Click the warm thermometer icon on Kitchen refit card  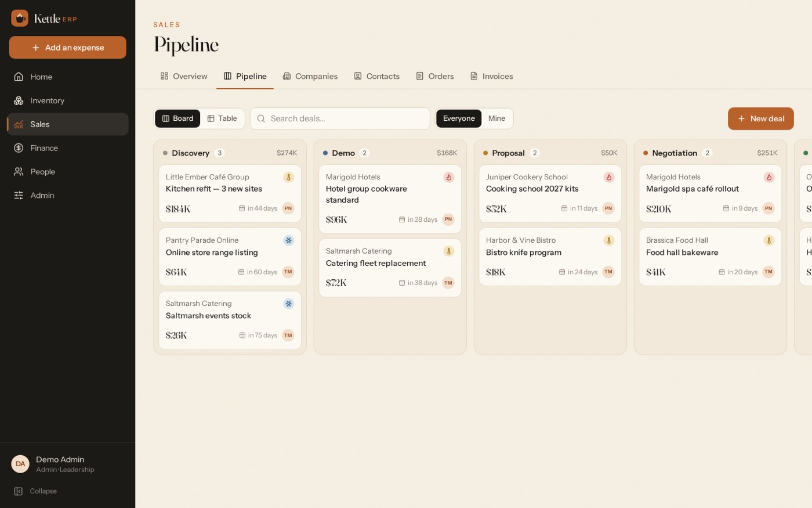[x=288, y=177]
